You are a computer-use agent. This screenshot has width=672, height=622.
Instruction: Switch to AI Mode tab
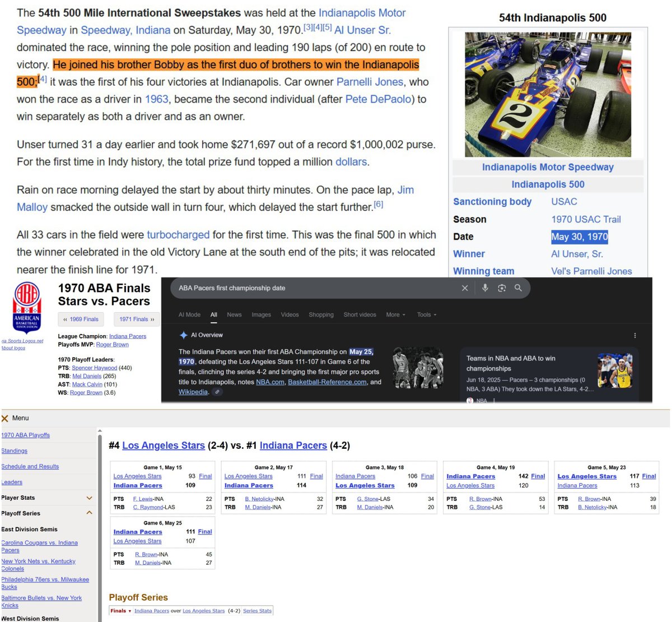189,315
